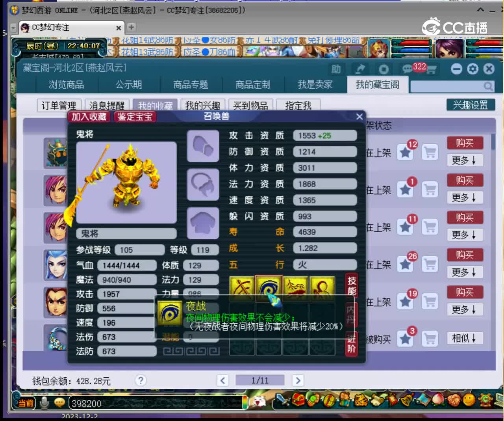Open the 商品专题 tab
Screen dimensions: 504x421
[x=191, y=85]
